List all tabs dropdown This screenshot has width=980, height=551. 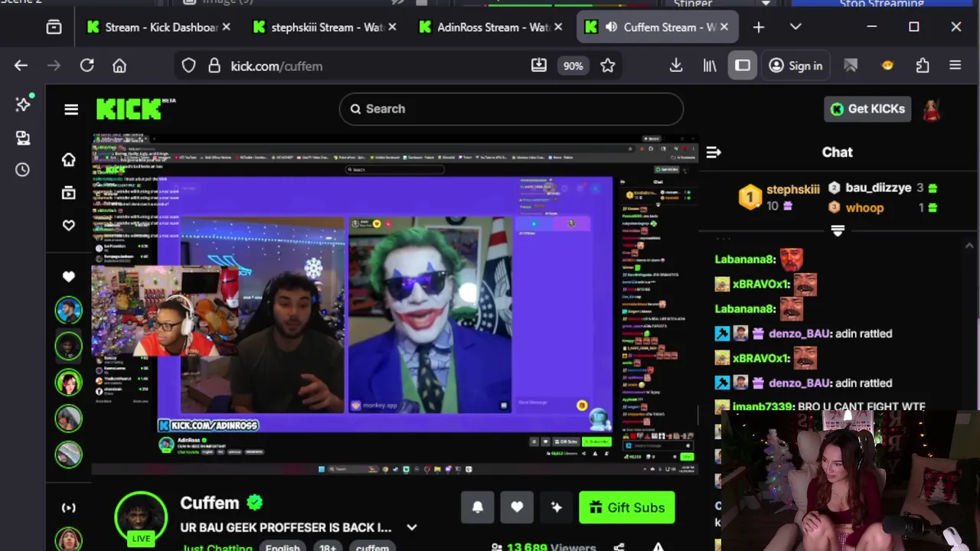795,27
